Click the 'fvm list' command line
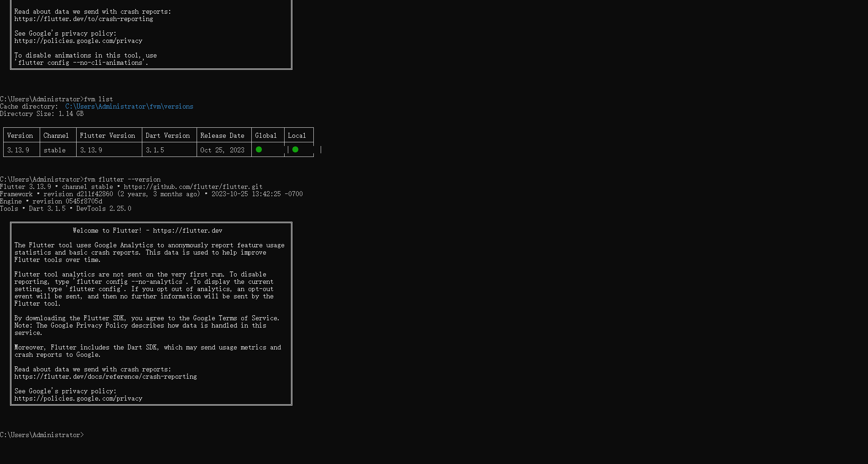868x464 pixels. (57, 99)
